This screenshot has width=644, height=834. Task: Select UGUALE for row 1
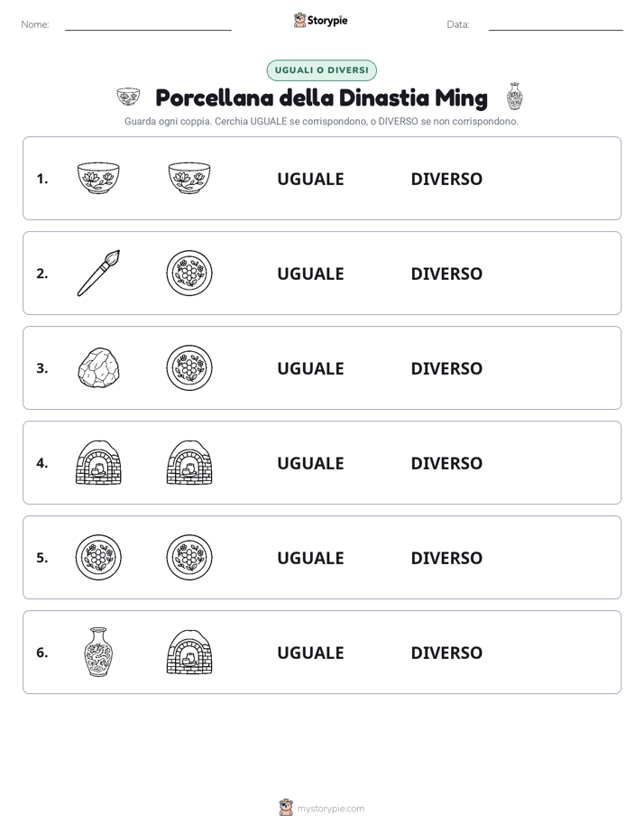310,180
